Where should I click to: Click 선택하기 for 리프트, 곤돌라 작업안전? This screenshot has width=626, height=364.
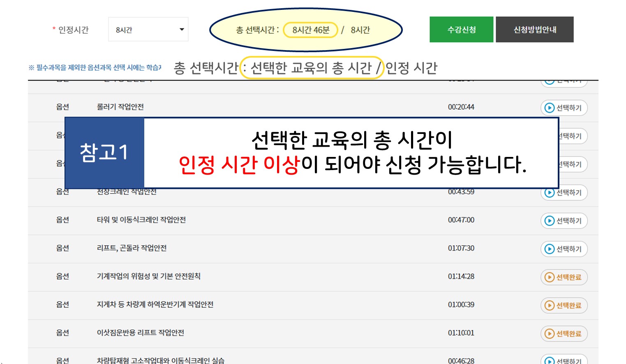point(564,249)
